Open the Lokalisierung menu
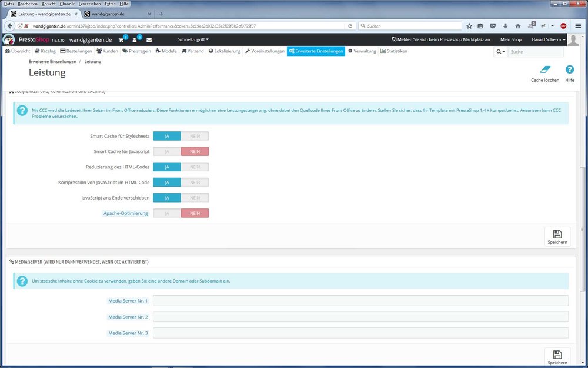This screenshot has width=588, height=368. (225, 51)
